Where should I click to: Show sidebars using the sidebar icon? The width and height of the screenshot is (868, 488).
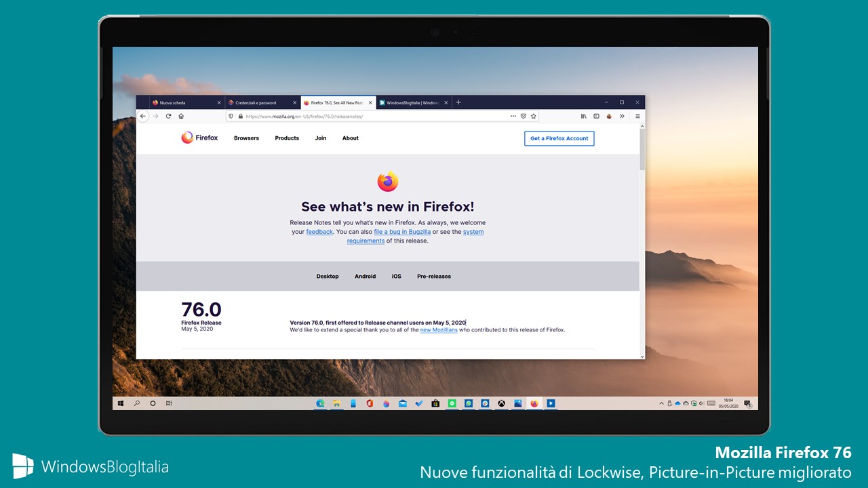(x=597, y=116)
